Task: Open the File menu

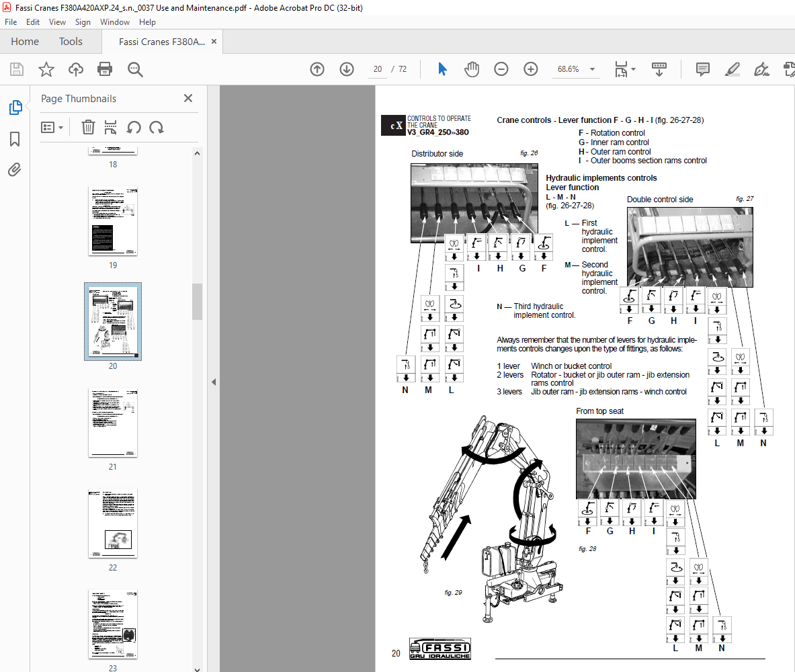Action: pyautogui.click(x=11, y=22)
